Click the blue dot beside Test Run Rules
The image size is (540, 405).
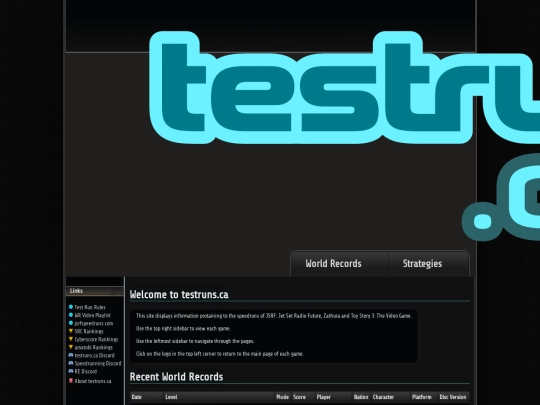71,307
